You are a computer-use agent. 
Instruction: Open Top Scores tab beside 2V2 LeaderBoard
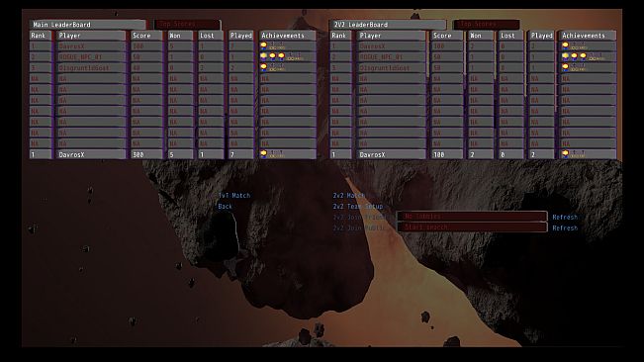coord(487,24)
